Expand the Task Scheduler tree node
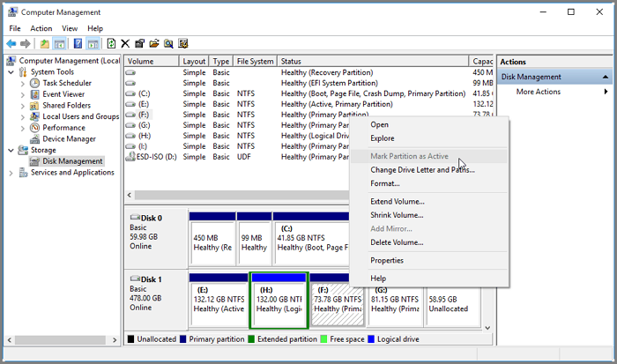This screenshot has height=364, width=617. coord(22,84)
